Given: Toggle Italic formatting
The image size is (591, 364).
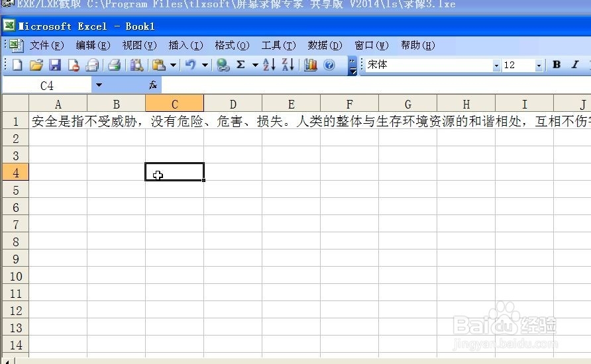Looking at the screenshot, I should [x=575, y=65].
